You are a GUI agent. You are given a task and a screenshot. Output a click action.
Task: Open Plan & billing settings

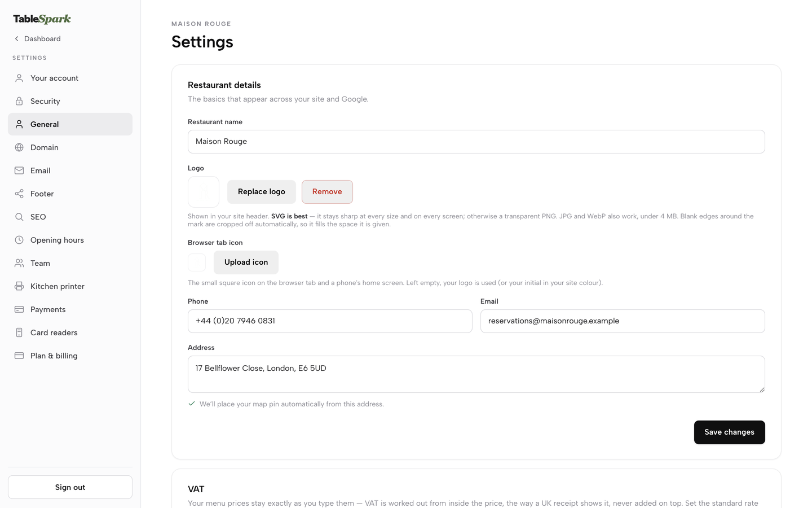[70, 356]
